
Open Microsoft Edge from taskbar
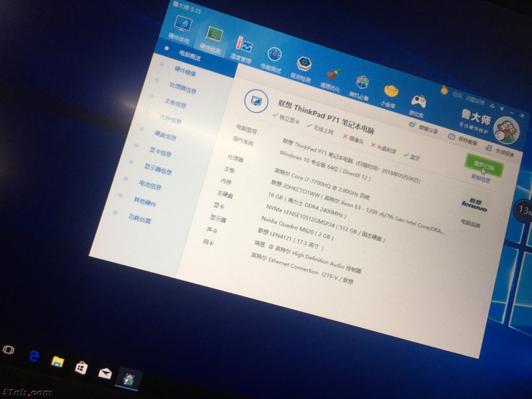34,356
